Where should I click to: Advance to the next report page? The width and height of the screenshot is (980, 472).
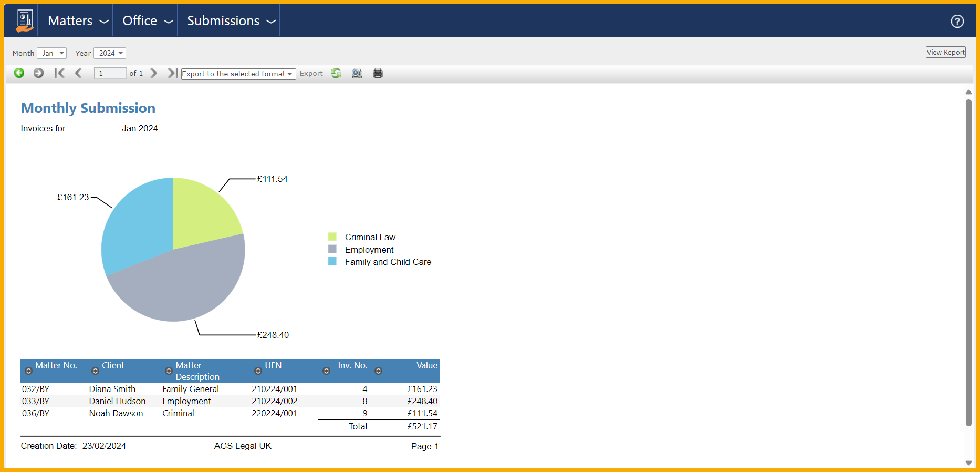tap(154, 73)
